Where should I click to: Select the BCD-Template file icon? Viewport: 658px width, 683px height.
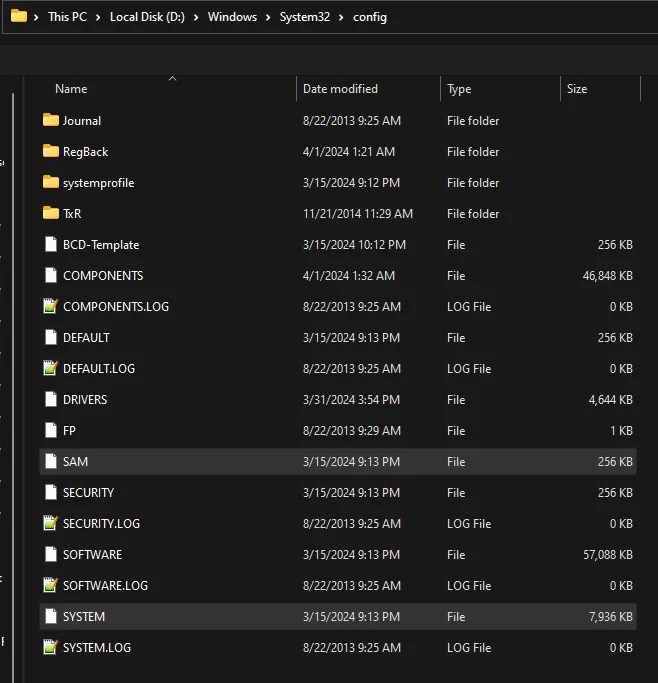click(x=51, y=244)
